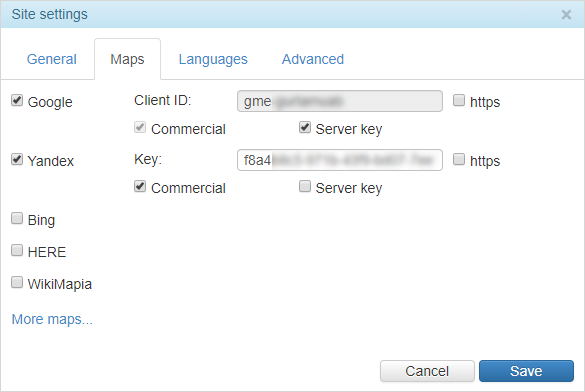Click the Site settings title text
This screenshot has height=392, width=585.
tap(50, 14)
